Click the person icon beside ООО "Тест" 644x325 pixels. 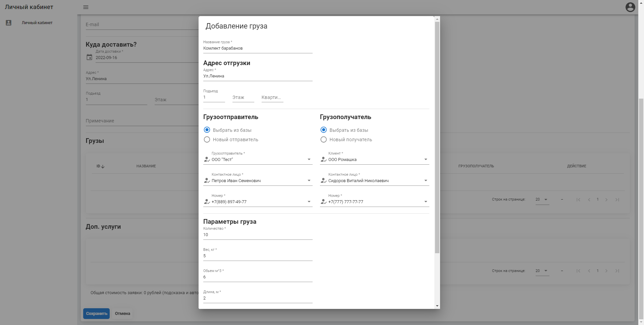tap(207, 160)
